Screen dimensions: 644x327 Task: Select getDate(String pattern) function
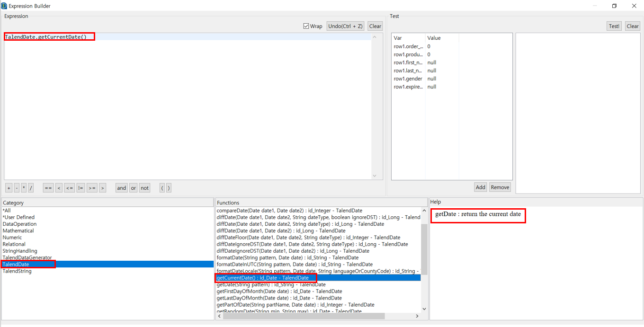pyautogui.click(x=318, y=284)
